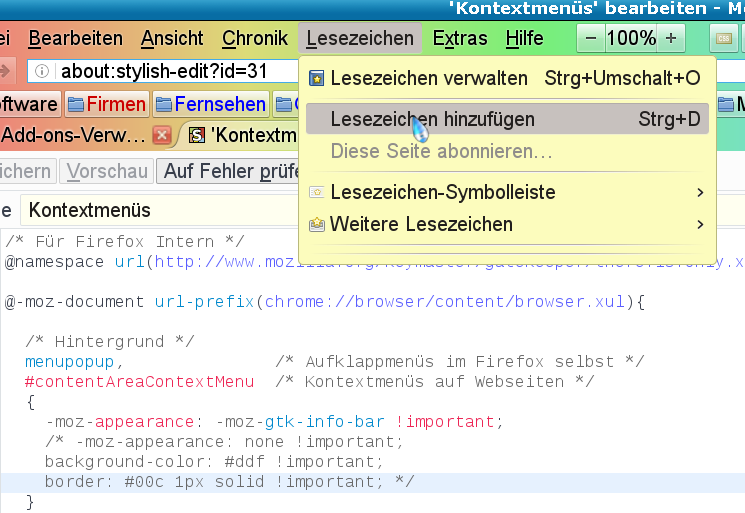Open the Bearbeiten menu
This screenshot has height=513, width=745.
(x=75, y=39)
